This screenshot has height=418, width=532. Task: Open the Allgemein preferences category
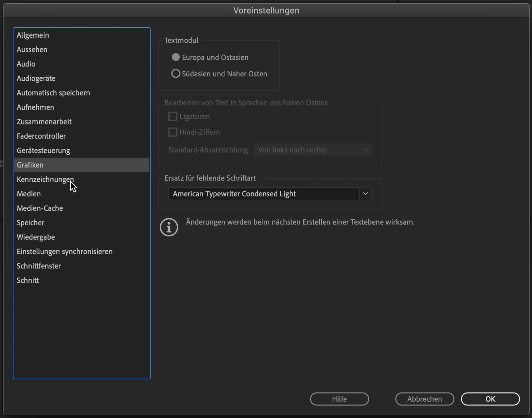(33, 35)
